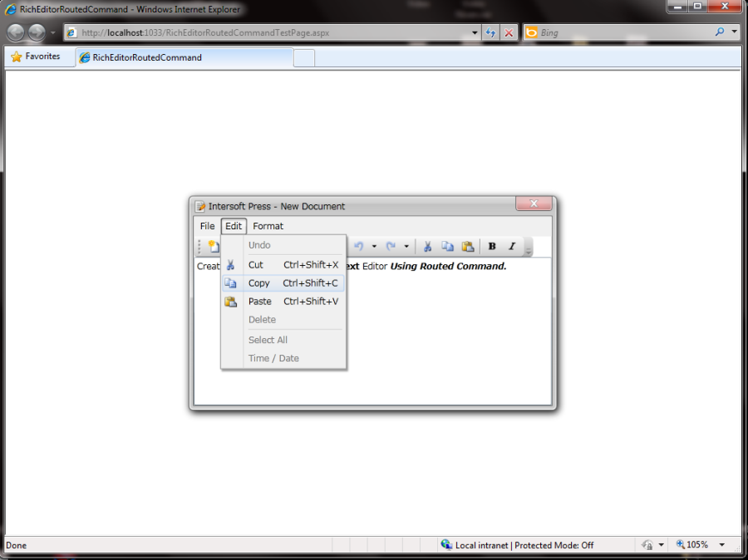Click the disabled Undo menu entry

tap(283, 245)
